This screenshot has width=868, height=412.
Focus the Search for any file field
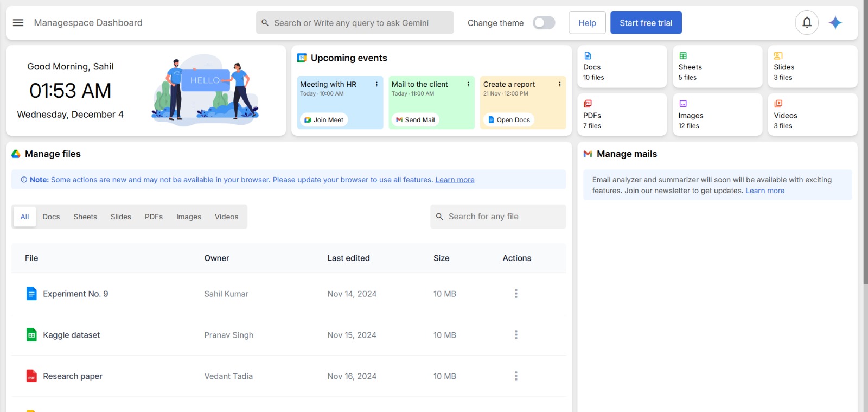coord(498,217)
